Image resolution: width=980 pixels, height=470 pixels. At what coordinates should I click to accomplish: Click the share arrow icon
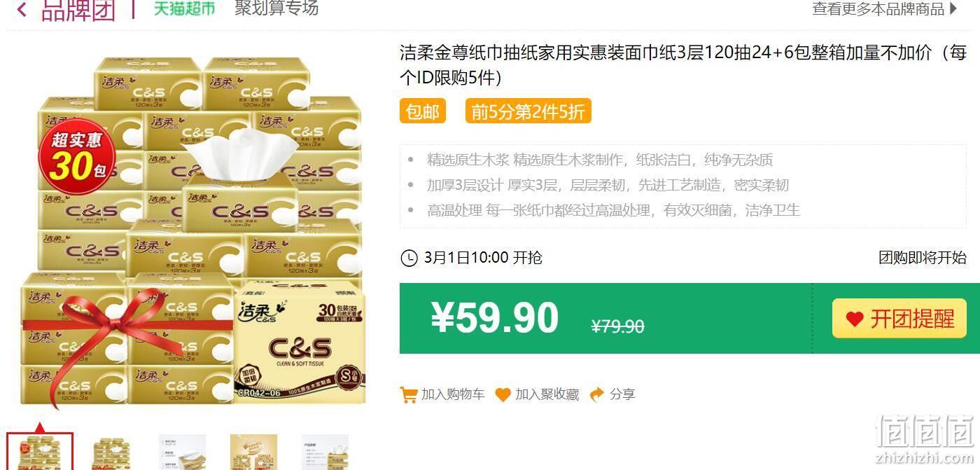(x=596, y=394)
